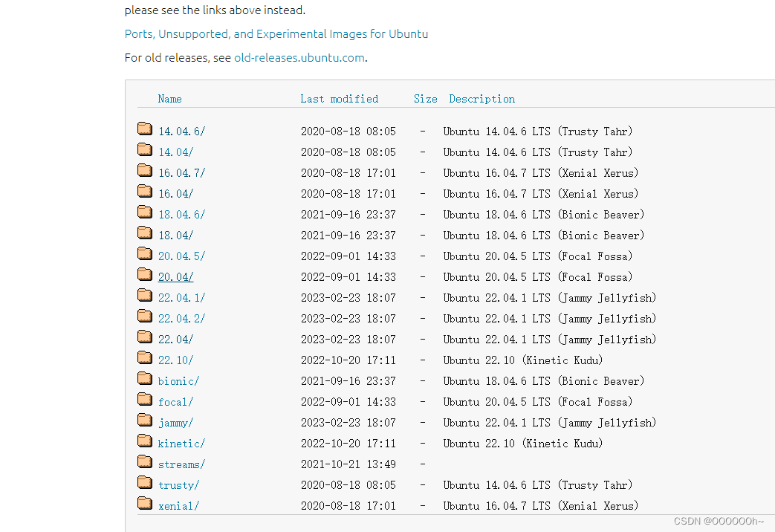Image resolution: width=775 pixels, height=532 pixels.
Task: Open the 18.04/ directory link
Action: pos(175,236)
